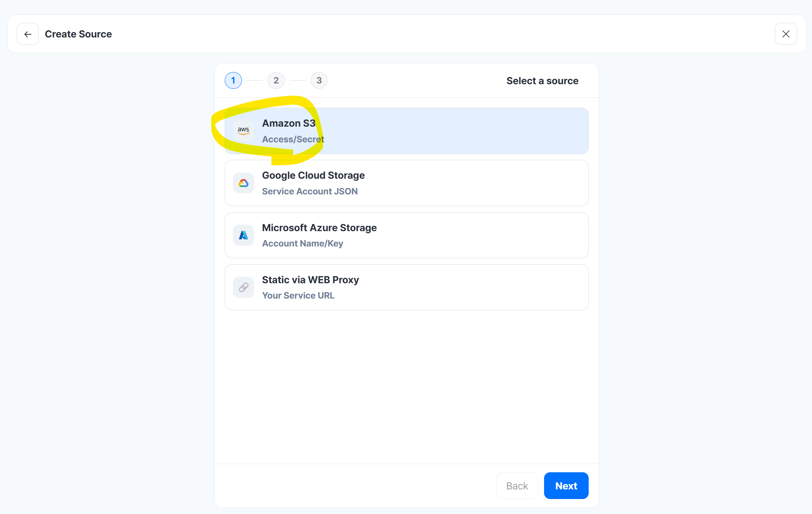Viewport: 812px width, 514px height.
Task: Pick Microsoft Azure Storage option
Action: [x=406, y=235]
